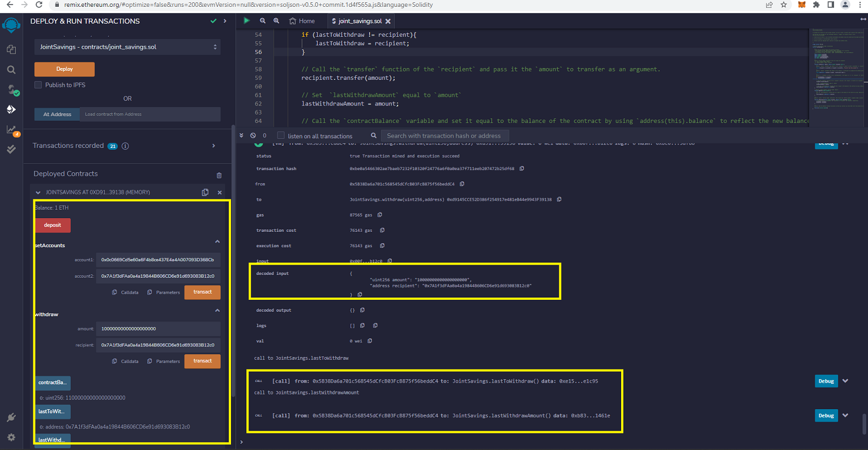868x450 pixels.
Task: Expand the lastToWithdraw call details
Action: [845, 381]
